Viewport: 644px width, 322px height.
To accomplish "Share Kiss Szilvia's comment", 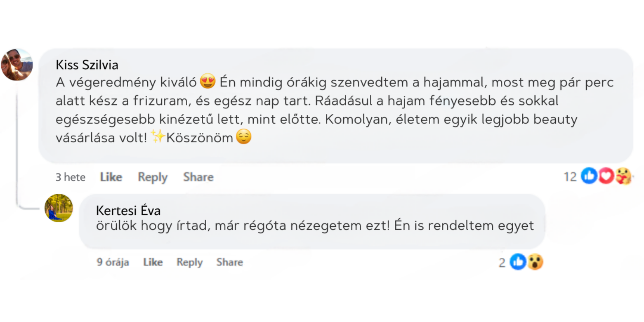I will click(198, 177).
